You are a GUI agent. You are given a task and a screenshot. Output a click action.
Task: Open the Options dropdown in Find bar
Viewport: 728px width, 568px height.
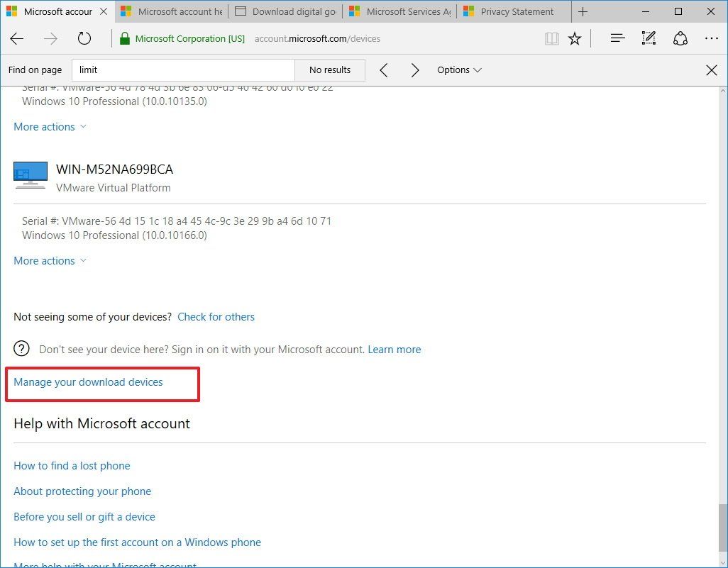pos(458,69)
